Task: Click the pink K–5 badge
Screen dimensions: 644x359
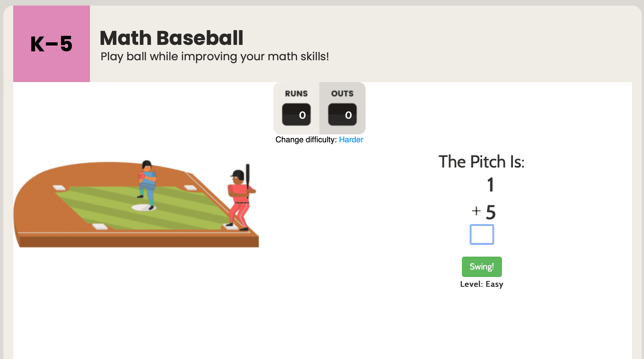Action: click(x=52, y=44)
